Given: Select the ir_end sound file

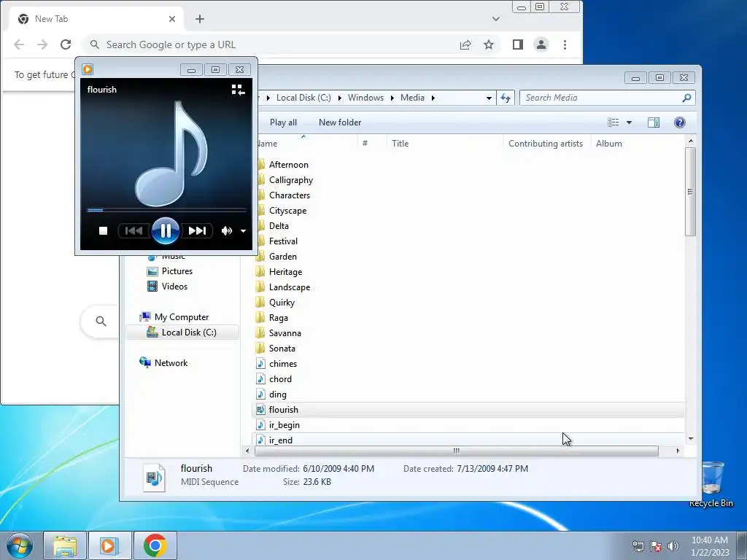Looking at the screenshot, I should pos(281,440).
